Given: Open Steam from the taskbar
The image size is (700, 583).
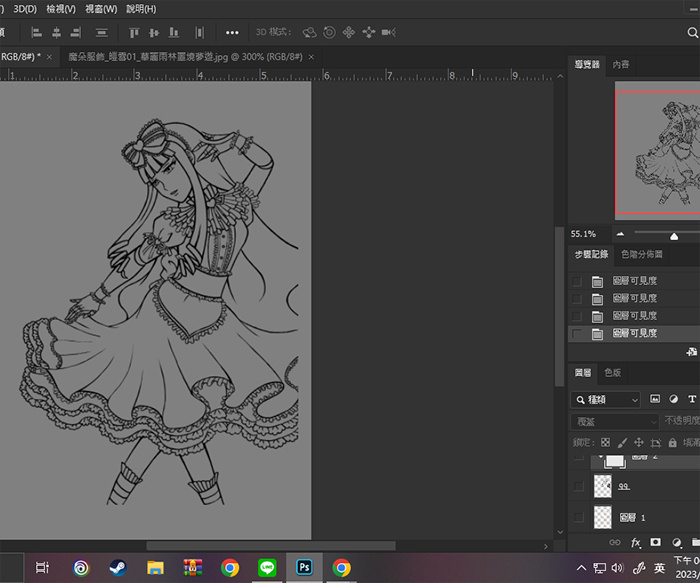Looking at the screenshot, I should [118, 568].
